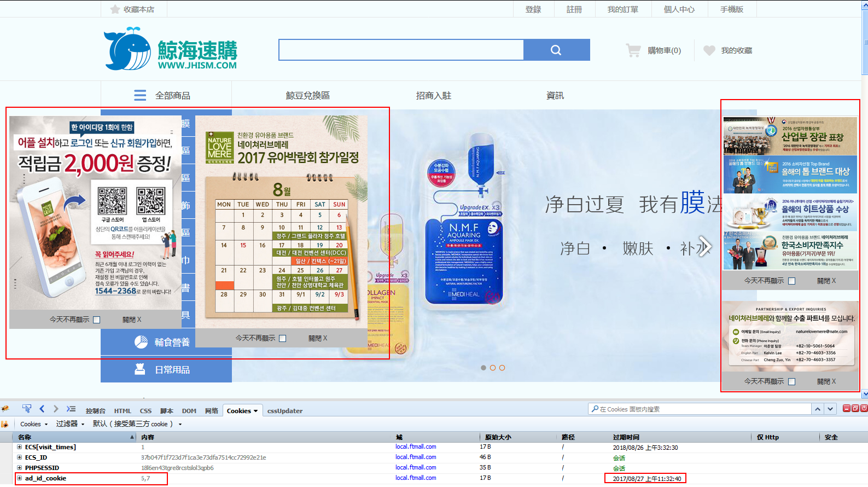Screen dimensions: 868x487
Task: Click the star icon beside 收藏本店
Action: tap(115, 9)
